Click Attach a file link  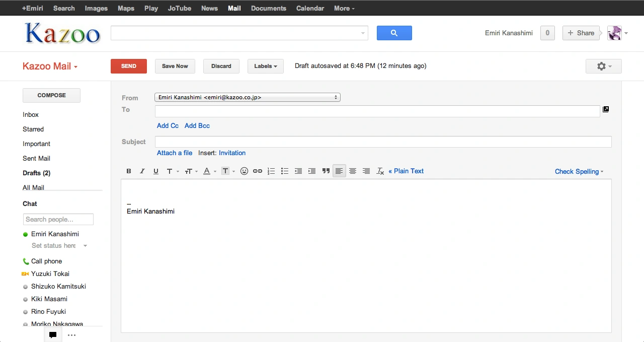pos(175,153)
